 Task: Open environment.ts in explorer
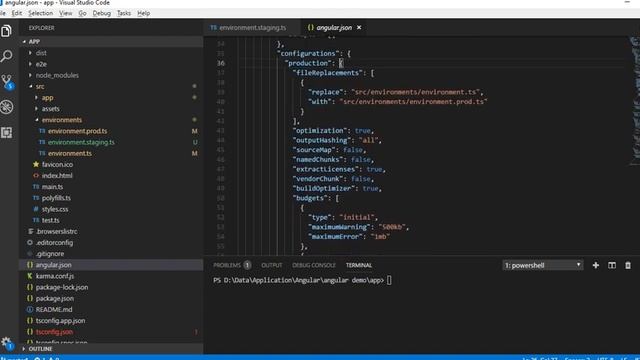(70, 153)
